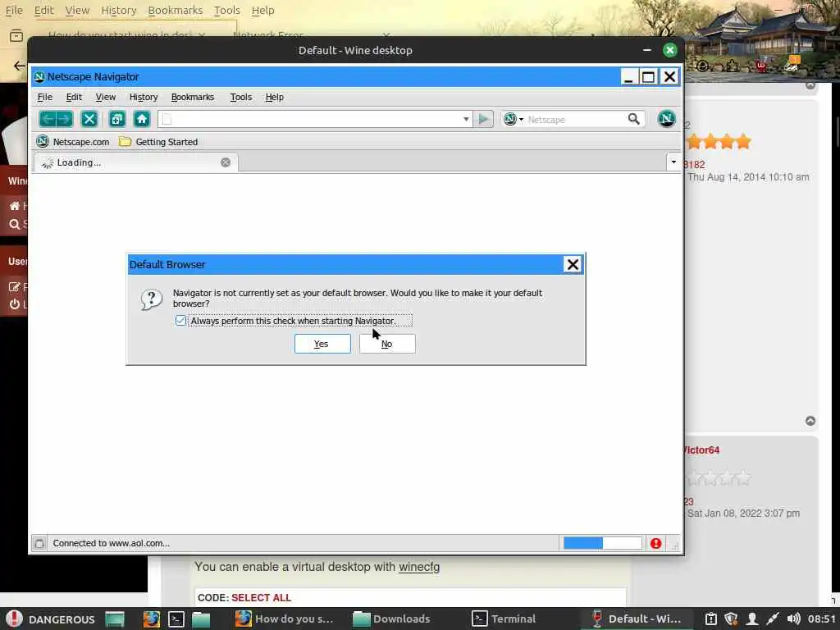Open the Netscape Tools menu
Screen dimensions: 840x630
[241, 97]
